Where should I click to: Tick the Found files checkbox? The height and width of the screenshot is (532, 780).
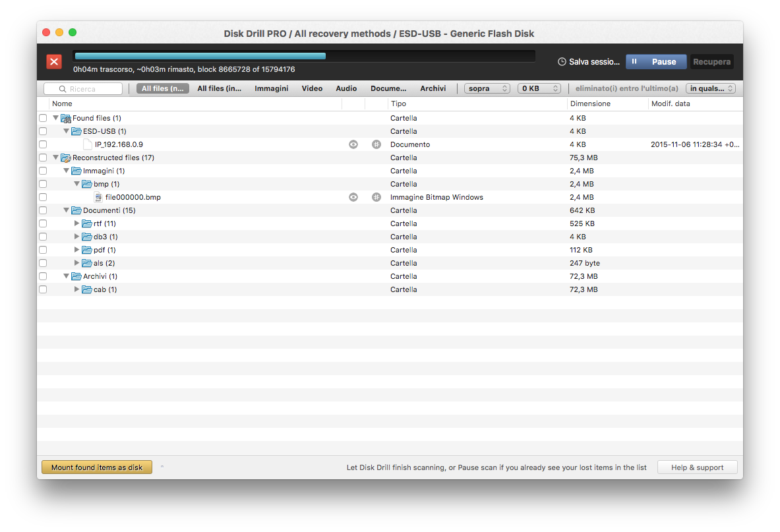pyautogui.click(x=44, y=119)
